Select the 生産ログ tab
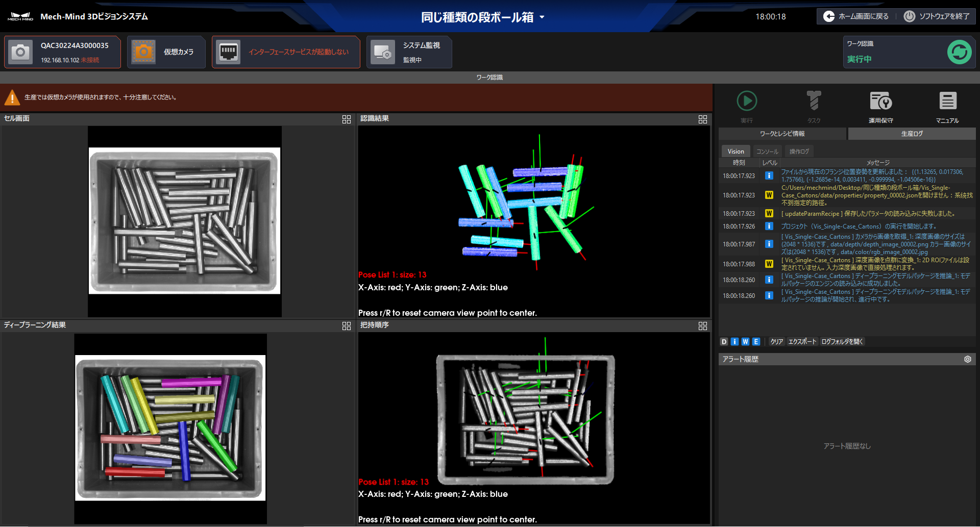This screenshot has width=980, height=527. pos(912,134)
